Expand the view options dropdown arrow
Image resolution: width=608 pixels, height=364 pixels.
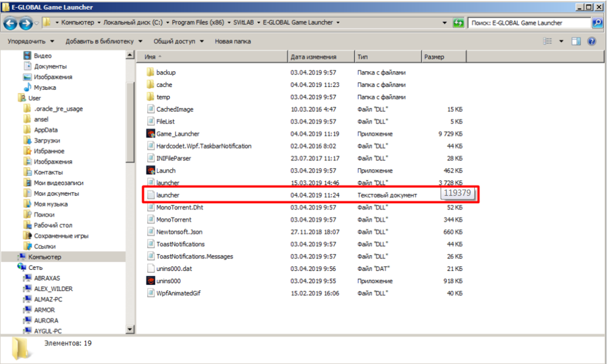[561, 41]
